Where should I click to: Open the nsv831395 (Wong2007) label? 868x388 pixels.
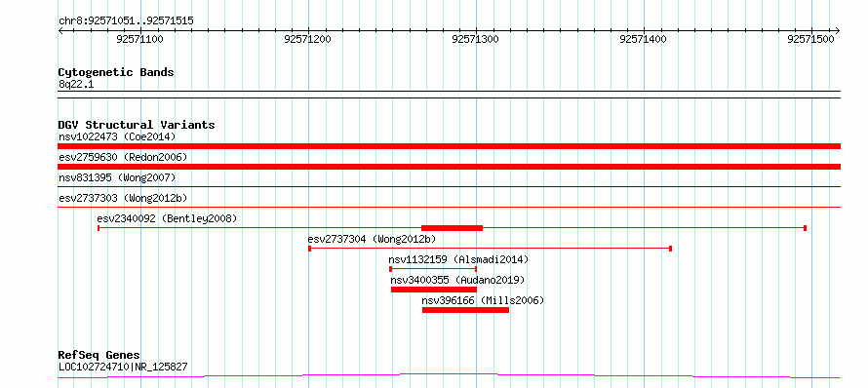point(117,177)
